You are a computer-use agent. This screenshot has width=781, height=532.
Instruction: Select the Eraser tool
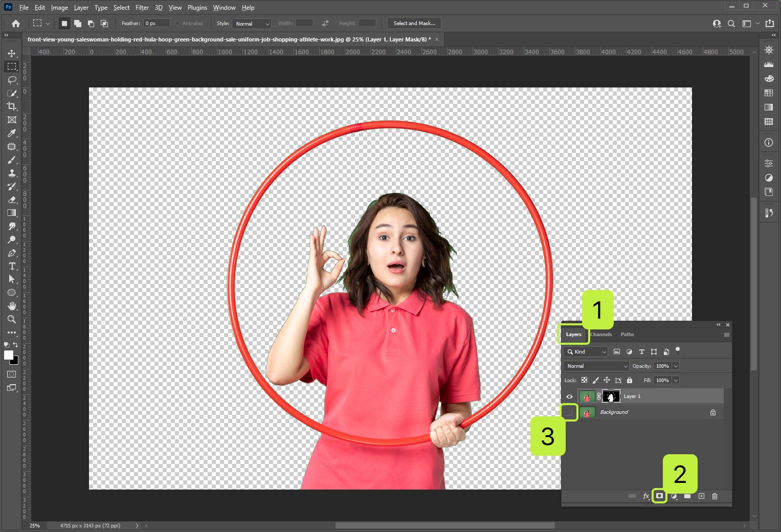tap(12, 199)
